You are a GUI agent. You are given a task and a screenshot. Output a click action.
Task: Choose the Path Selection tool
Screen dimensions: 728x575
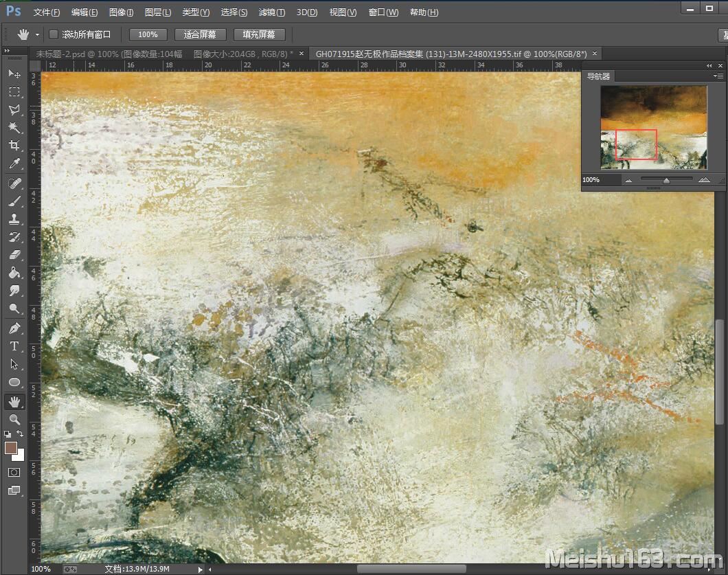pos(14,364)
